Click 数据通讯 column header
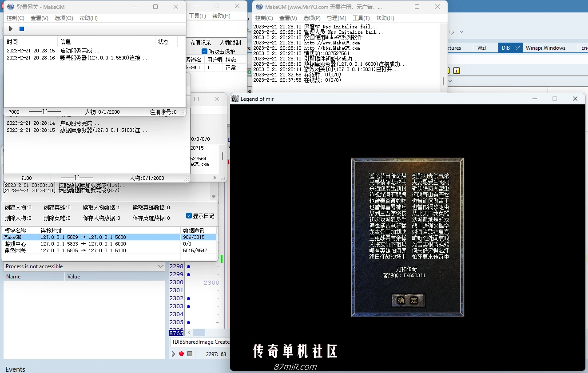588x373 pixels. [199, 230]
